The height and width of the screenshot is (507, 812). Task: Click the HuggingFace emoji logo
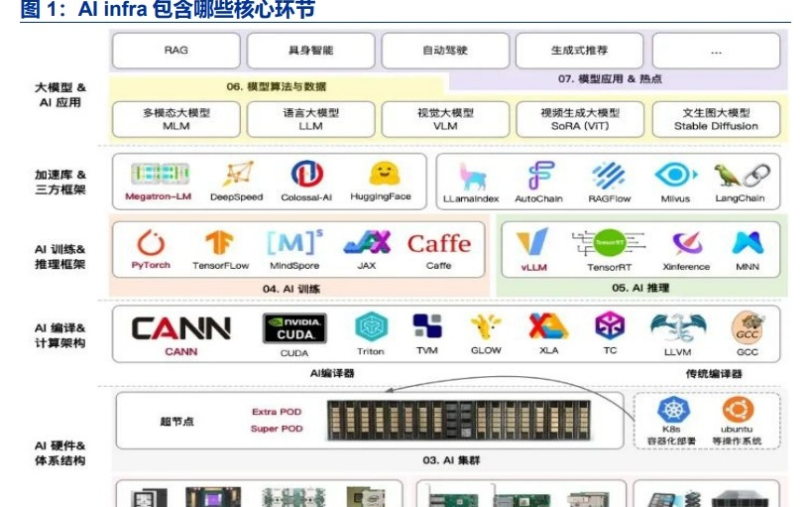click(384, 174)
